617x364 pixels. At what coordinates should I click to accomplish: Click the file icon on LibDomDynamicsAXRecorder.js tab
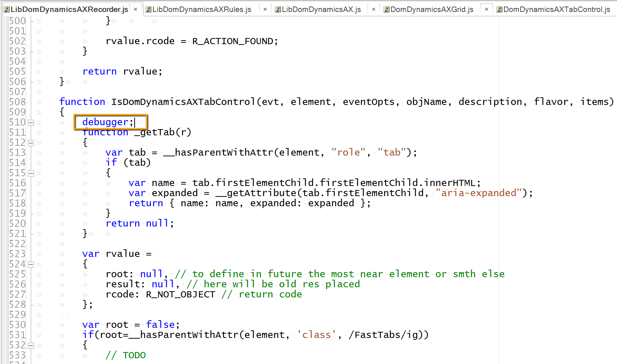pyautogui.click(x=7, y=9)
